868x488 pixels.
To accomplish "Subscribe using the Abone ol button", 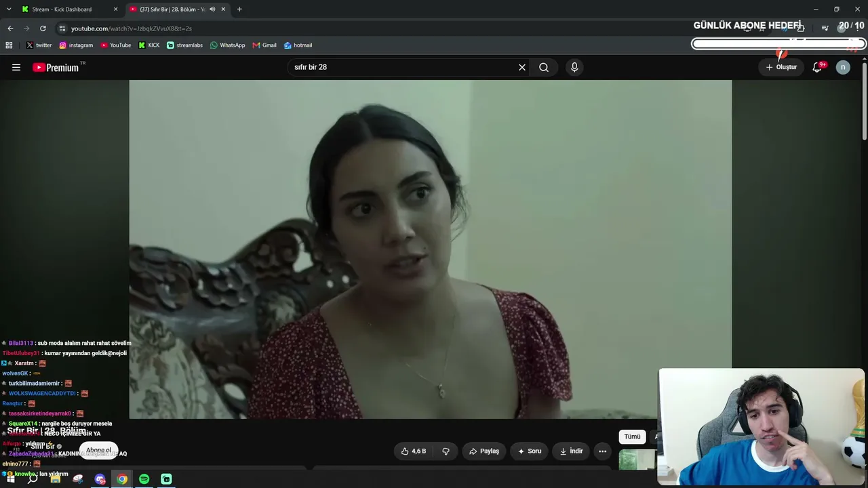I will tap(99, 450).
